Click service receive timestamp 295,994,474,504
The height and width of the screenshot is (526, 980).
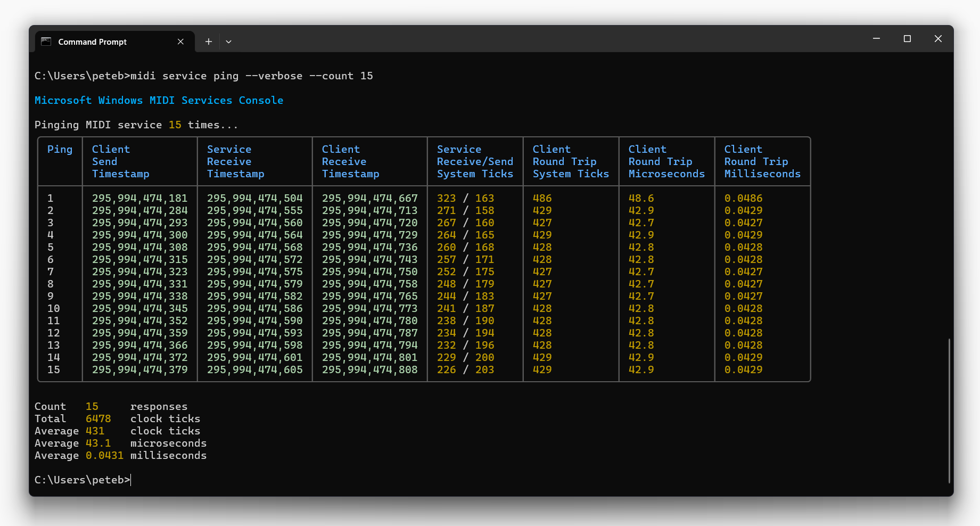[x=255, y=199]
